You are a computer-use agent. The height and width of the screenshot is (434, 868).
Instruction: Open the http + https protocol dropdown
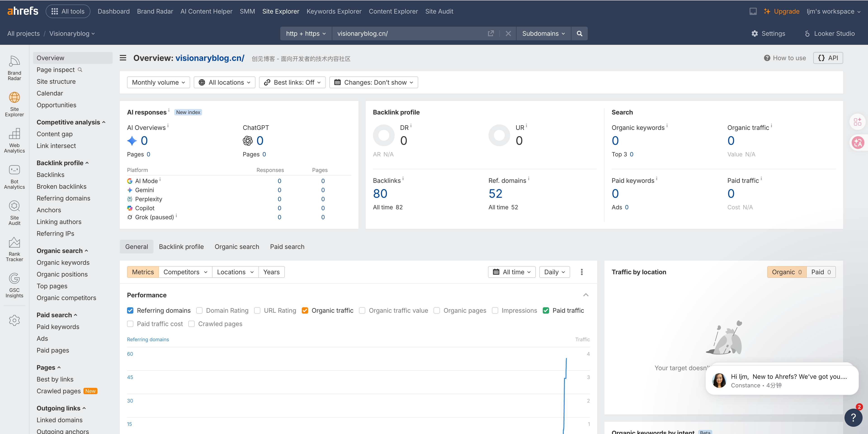point(306,33)
